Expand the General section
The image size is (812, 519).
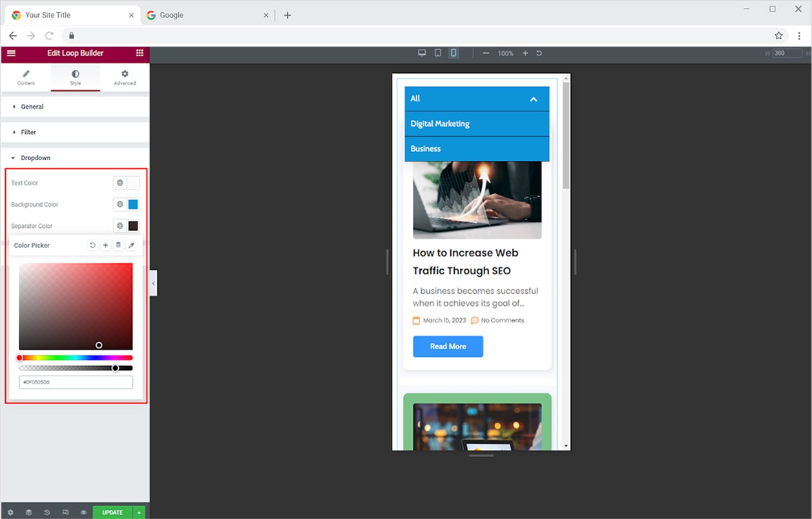point(32,107)
